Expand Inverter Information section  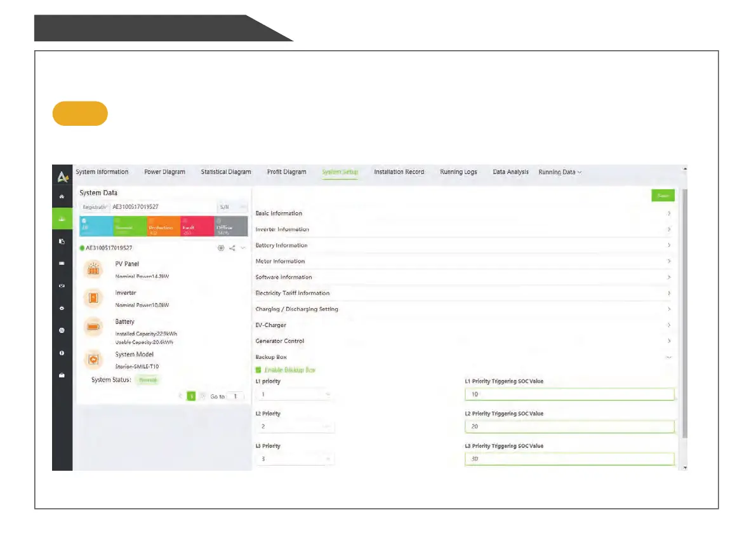[463, 229]
